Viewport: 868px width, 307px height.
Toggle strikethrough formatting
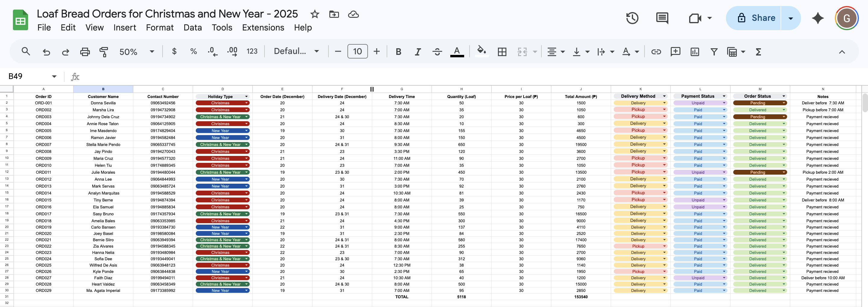tap(437, 52)
